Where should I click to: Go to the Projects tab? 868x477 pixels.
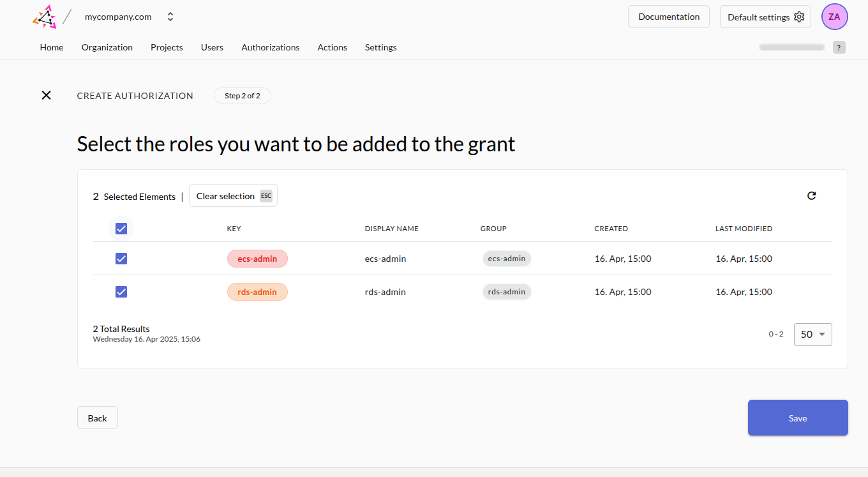(167, 47)
